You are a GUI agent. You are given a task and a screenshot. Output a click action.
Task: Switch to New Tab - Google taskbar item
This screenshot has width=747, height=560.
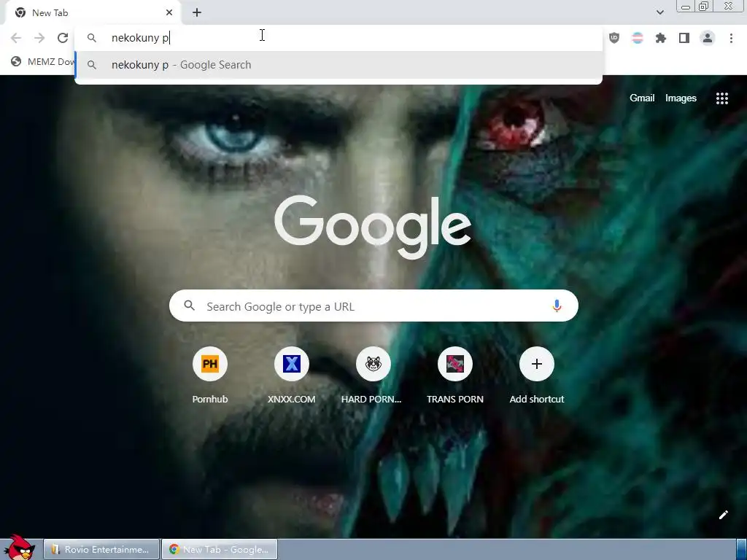[220, 550]
